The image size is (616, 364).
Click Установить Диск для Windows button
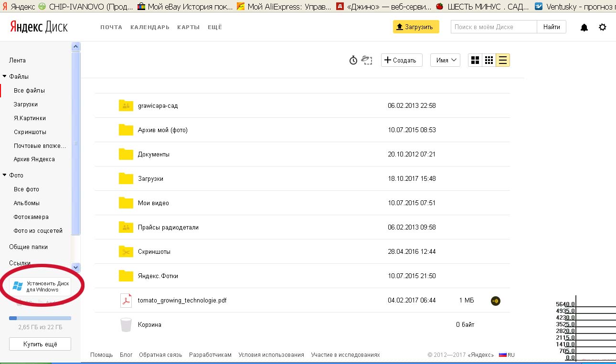[x=40, y=286]
